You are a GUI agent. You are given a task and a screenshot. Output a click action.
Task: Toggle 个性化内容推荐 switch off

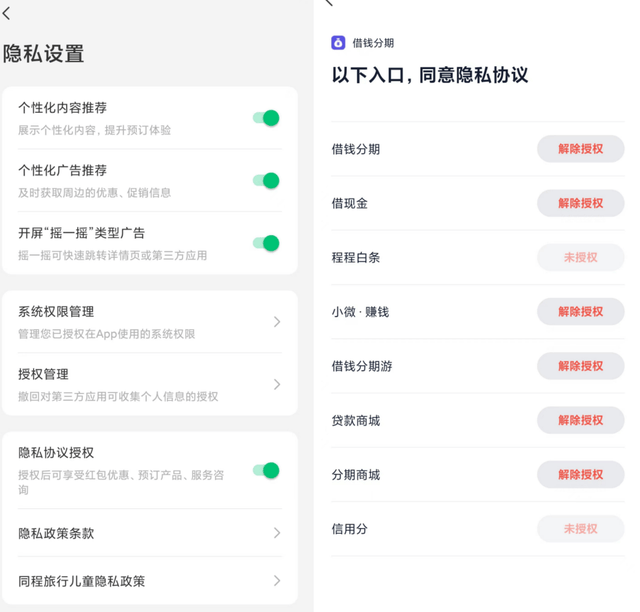click(266, 118)
